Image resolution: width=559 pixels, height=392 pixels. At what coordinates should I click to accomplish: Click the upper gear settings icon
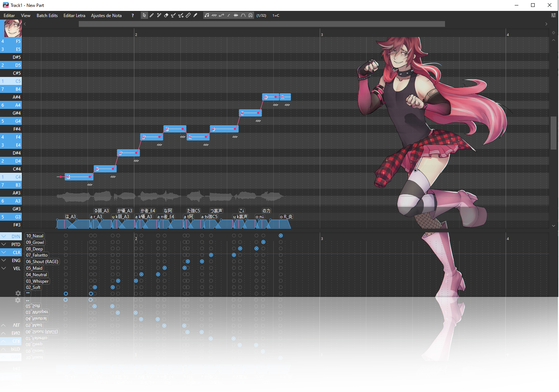pos(18,293)
